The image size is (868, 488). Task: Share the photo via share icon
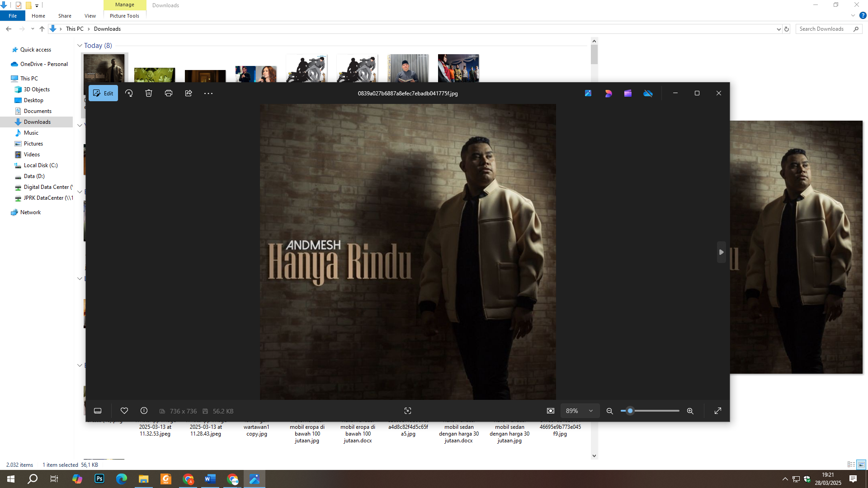[x=189, y=93]
